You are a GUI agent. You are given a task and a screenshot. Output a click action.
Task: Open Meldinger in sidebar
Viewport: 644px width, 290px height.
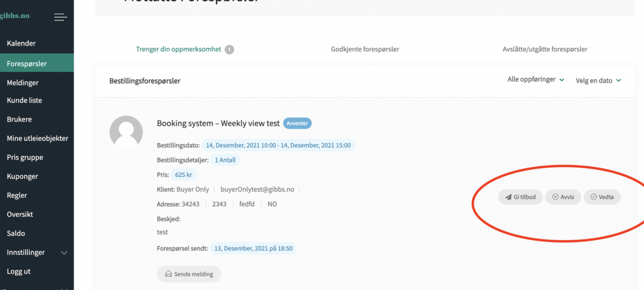click(x=23, y=83)
